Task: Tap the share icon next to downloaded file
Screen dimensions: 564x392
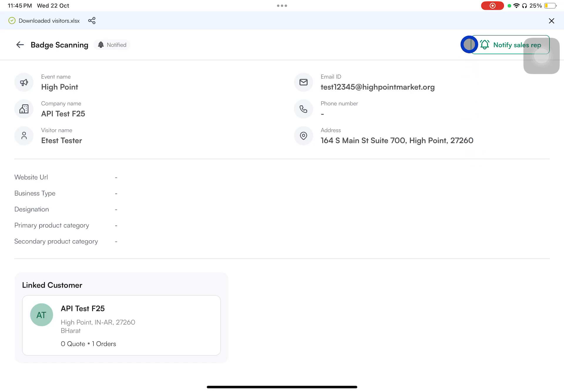Action: pos(92,21)
